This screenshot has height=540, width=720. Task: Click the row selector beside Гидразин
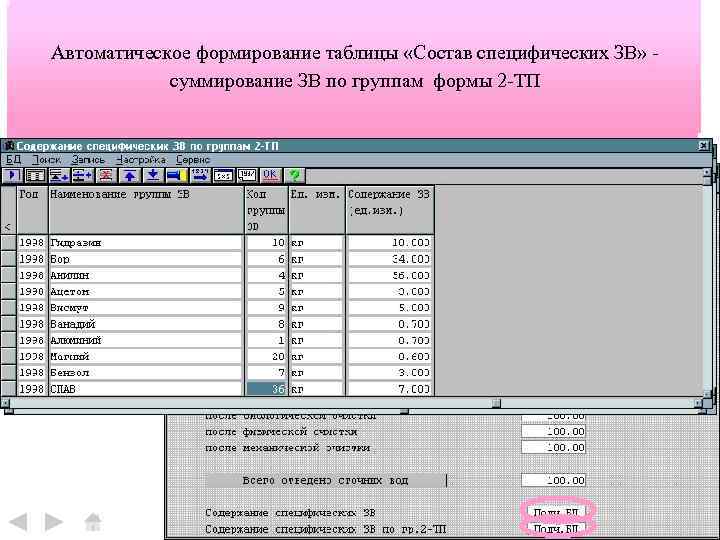pos(8,242)
